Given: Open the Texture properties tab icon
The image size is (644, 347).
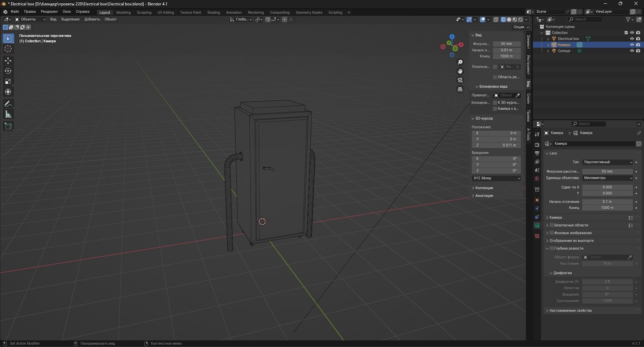Looking at the screenshot, I should 537,236.
